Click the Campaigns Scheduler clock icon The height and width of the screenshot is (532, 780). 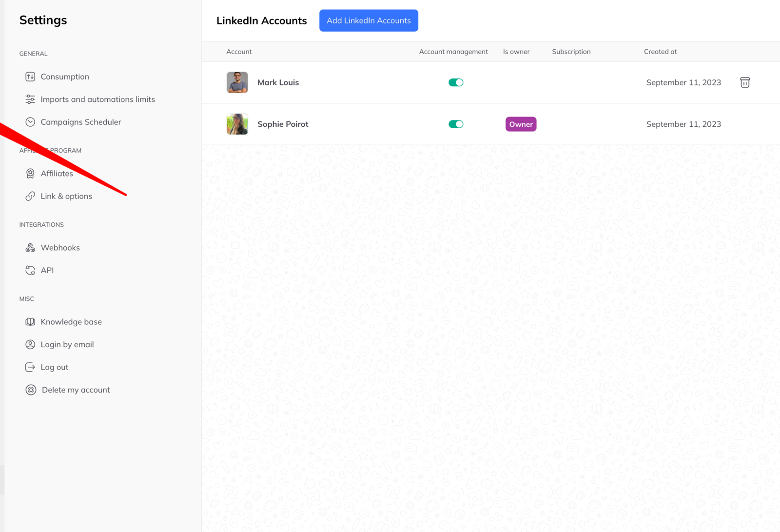[30, 122]
